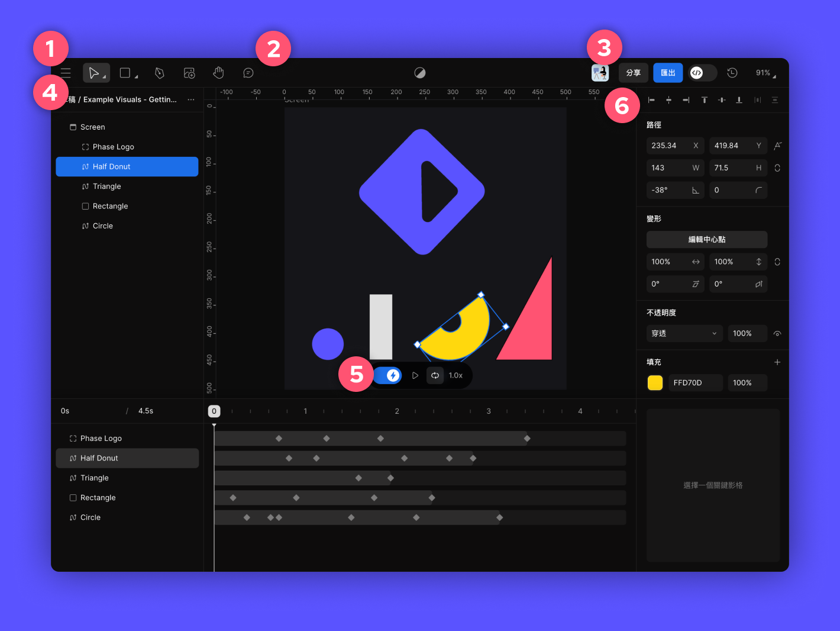840x631 pixels.
Task: Select the rectangle shape tool
Action: [125, 73]
